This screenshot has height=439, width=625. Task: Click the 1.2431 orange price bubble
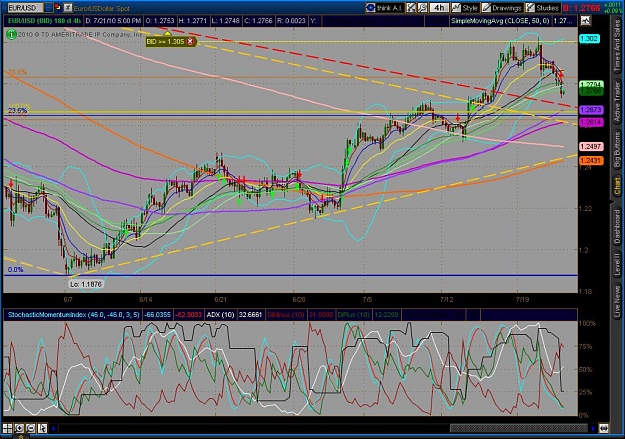point(591,160)
